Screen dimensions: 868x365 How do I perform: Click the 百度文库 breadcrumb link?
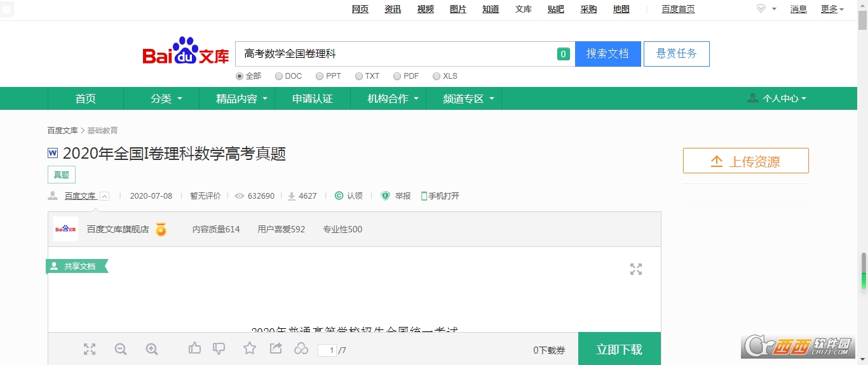pyautogui.click(x=62, y=130)
